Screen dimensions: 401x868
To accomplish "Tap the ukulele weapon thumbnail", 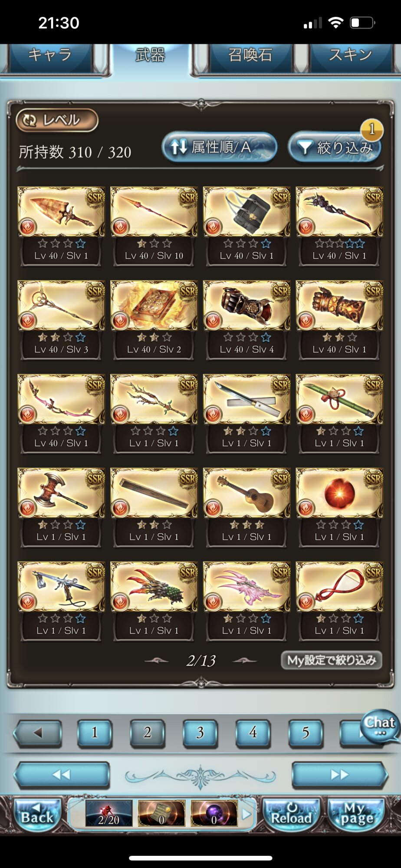I will point(247,493).
